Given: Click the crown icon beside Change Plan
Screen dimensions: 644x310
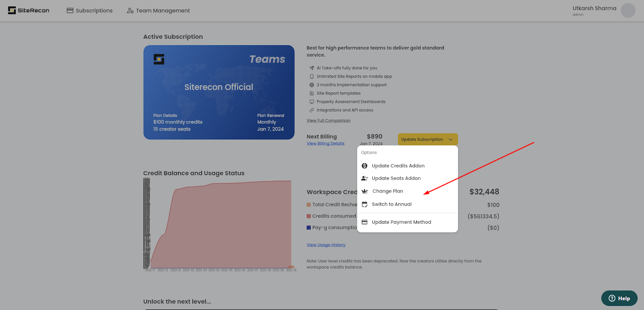Looking at the screenshot, I should pyautogui.click(x=365, y=191).
